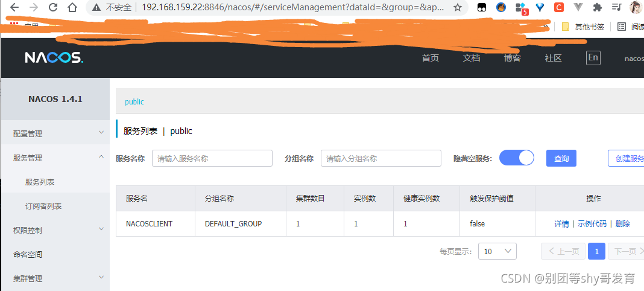Focus the 服务名称 input field
644x291 pixels.
(212, 158)
